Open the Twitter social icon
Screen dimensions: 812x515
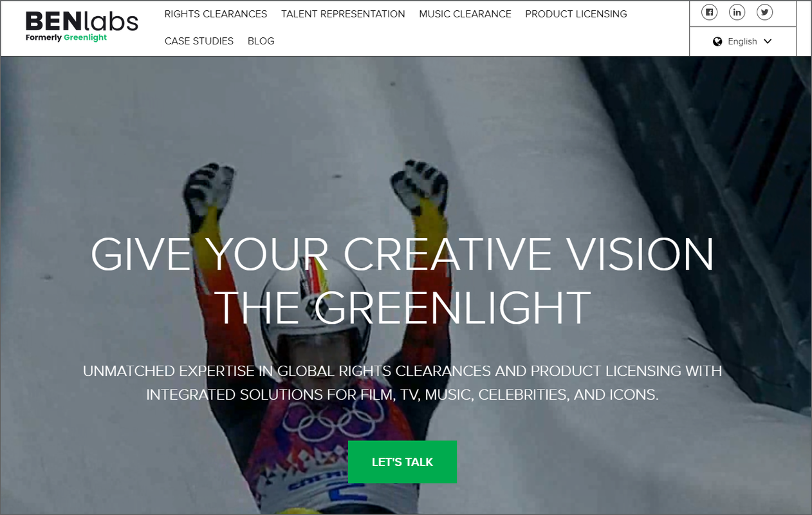pos(764,12)
